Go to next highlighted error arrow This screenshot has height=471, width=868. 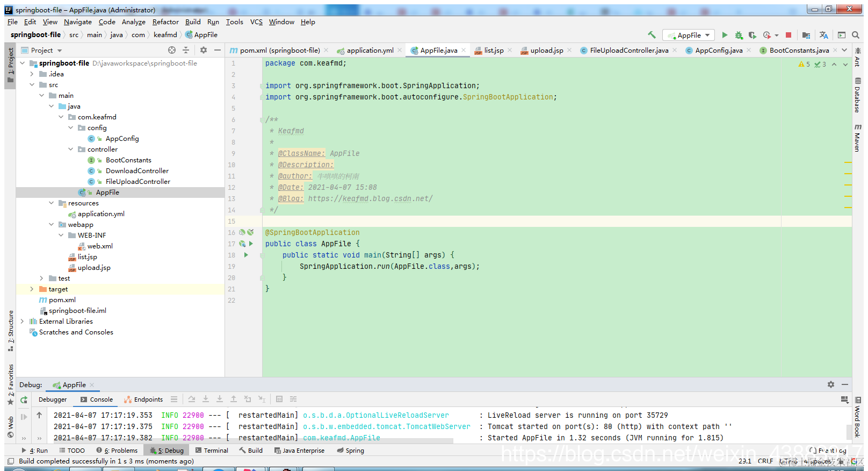pos(845,64)
